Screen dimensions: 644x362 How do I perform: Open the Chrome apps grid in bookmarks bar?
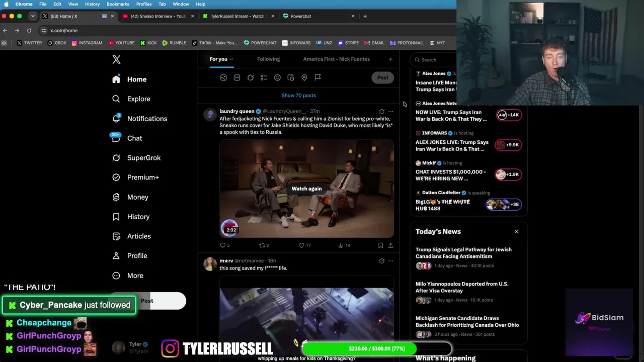tap(4, 43)
